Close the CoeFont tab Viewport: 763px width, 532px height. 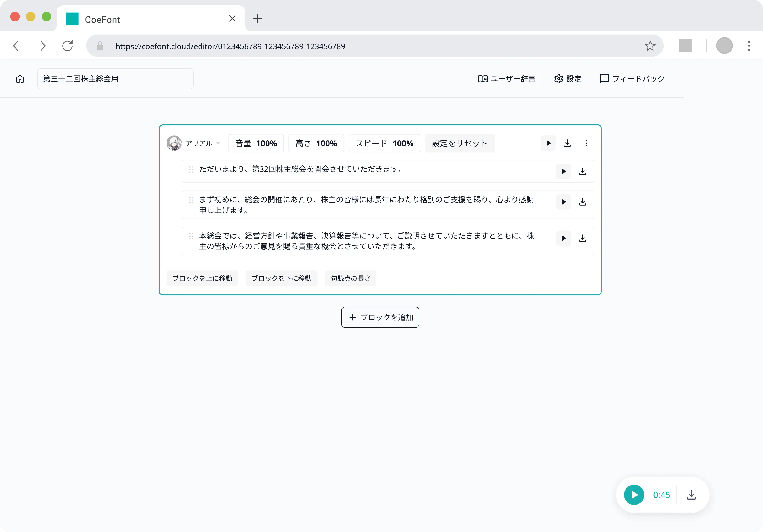pyautogui.click(x=232, y=19)
